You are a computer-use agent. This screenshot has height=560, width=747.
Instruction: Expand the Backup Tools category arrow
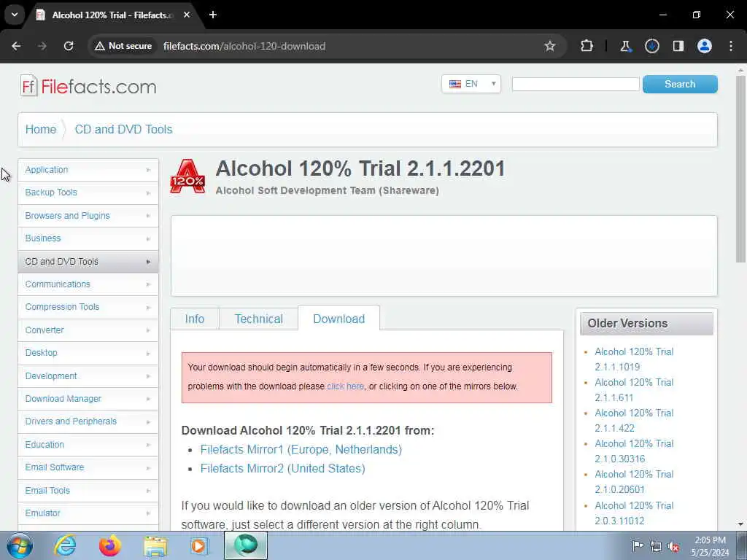tap(148, 192)
